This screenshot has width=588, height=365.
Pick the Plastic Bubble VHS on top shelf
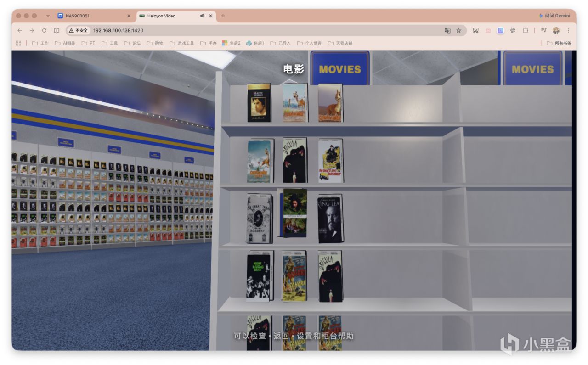pyautogui.click(x=259, y=102)
